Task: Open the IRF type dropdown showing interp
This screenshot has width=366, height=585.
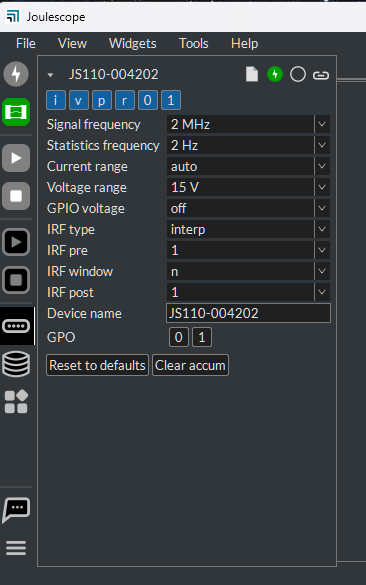Action: (248, 229)
